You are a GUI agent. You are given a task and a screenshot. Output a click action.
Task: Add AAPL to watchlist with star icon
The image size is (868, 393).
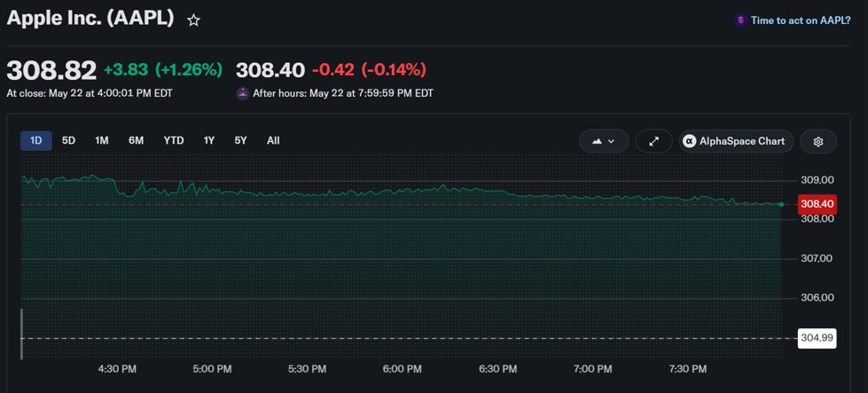click(193, 21)
